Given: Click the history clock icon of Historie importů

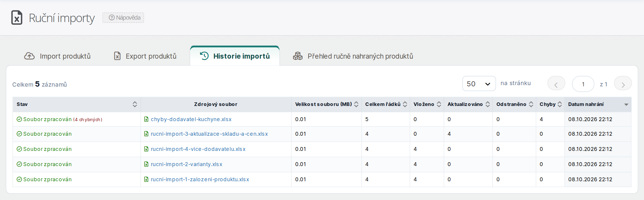Looking at the screenshot, I should [x=204, y=56].
